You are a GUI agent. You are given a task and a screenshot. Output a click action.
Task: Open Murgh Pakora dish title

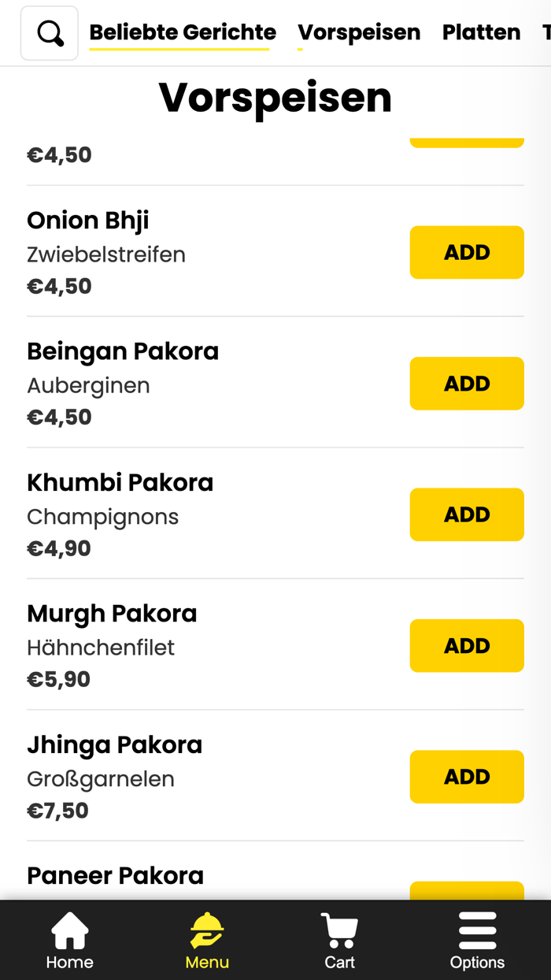(112, 614)
